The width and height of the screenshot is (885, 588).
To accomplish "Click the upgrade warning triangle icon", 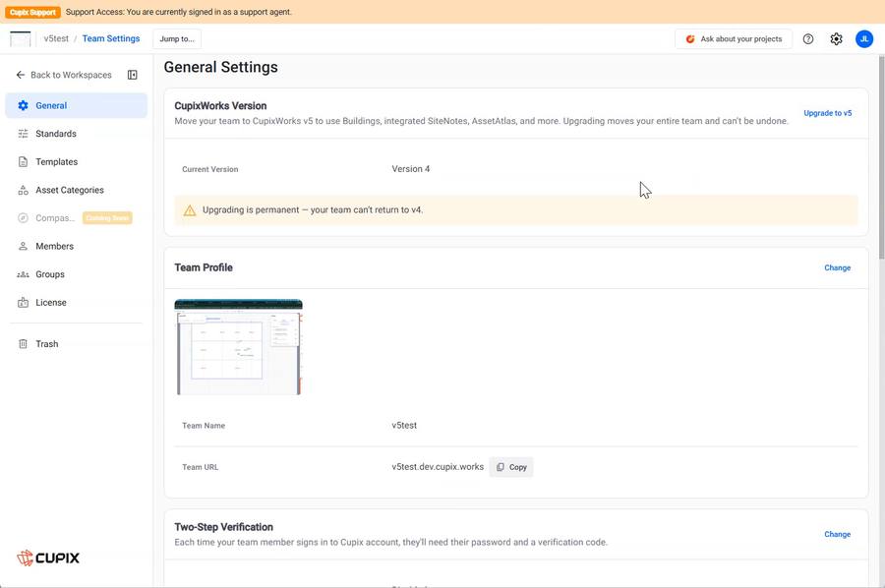I will (x=190, y=210).
